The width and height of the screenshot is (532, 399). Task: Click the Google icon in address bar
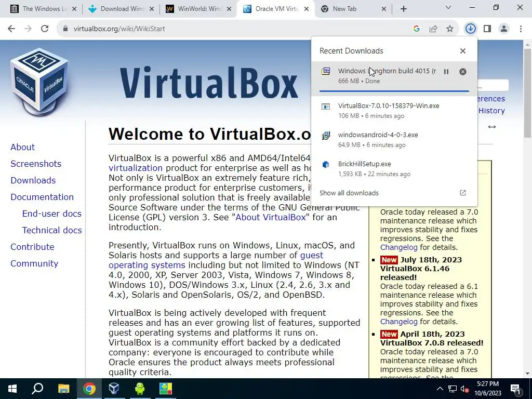click(x=417, y=29)
